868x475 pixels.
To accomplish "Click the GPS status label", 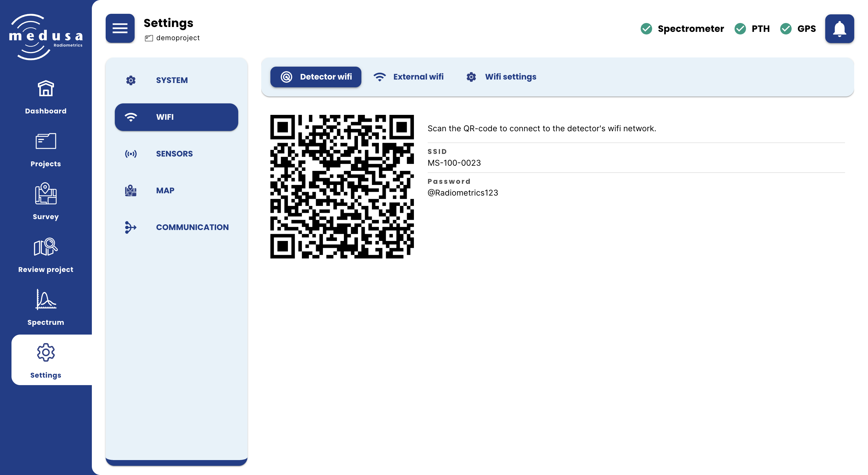I will click(x=807, y=29).
